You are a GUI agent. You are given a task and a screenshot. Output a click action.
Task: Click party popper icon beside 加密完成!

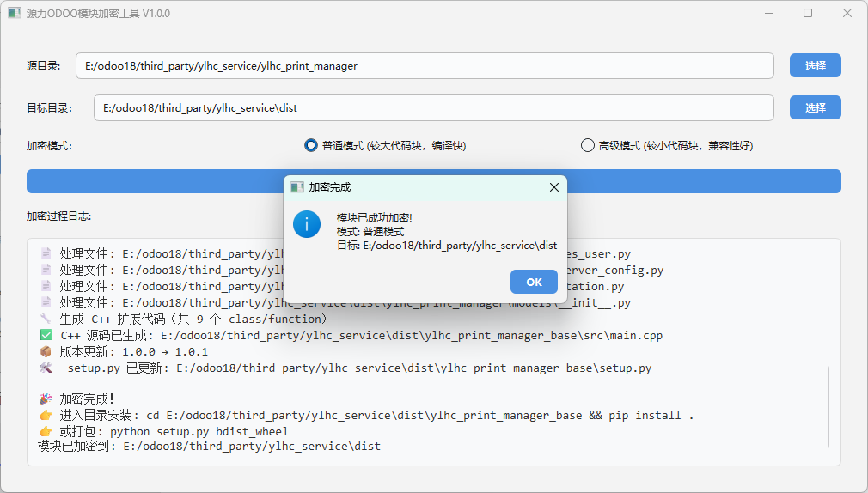point(46,399)
